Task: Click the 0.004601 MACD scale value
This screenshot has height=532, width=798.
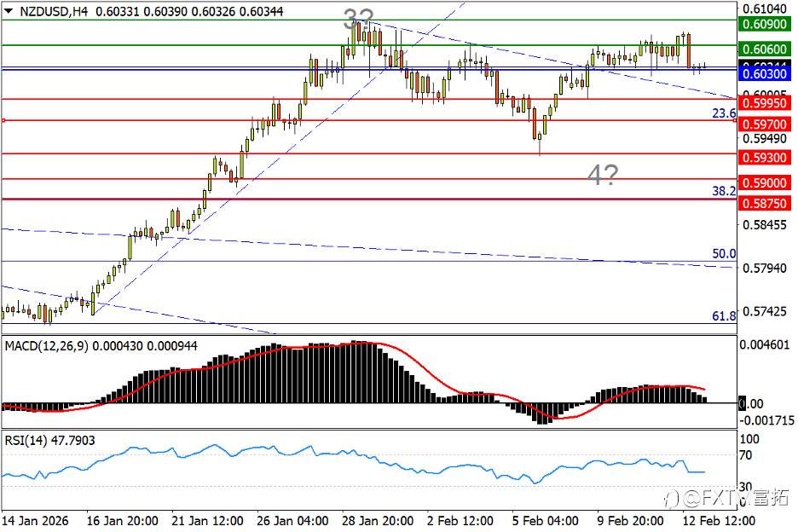Action: 765,345
